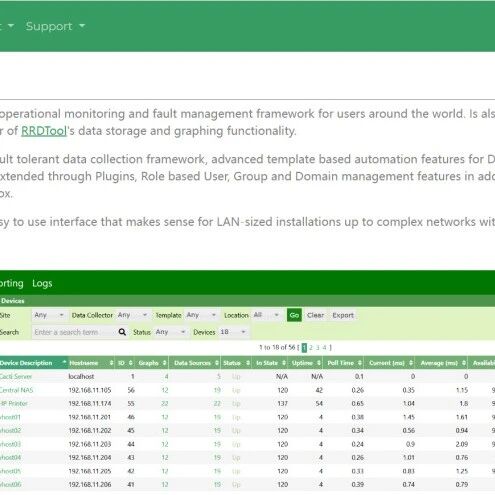Click hostname 192.168.11.202
Screen dimensions: 495x495
90,430
